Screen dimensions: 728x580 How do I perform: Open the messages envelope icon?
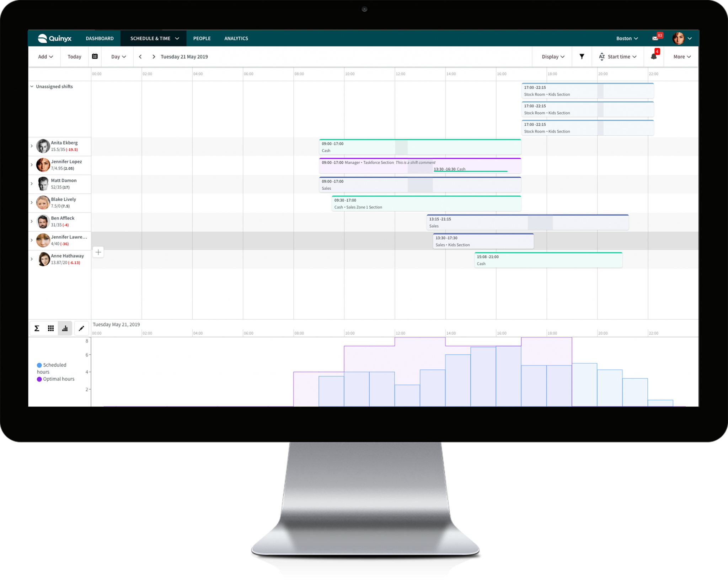click(655, 38)
